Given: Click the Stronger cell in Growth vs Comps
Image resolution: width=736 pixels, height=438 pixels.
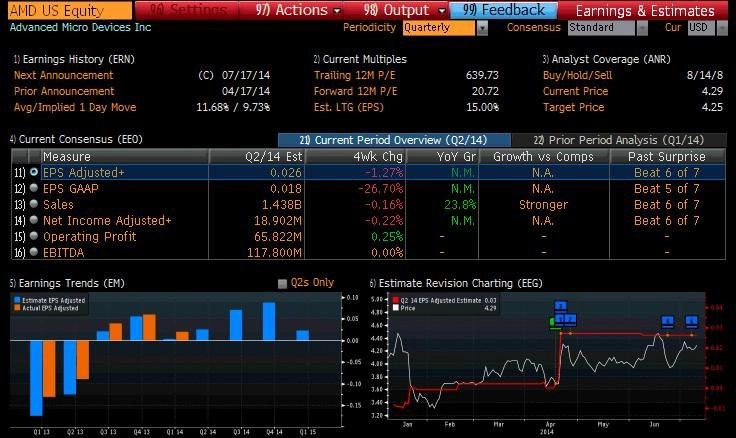Looking at the screenshot, I should click(543, 205).
